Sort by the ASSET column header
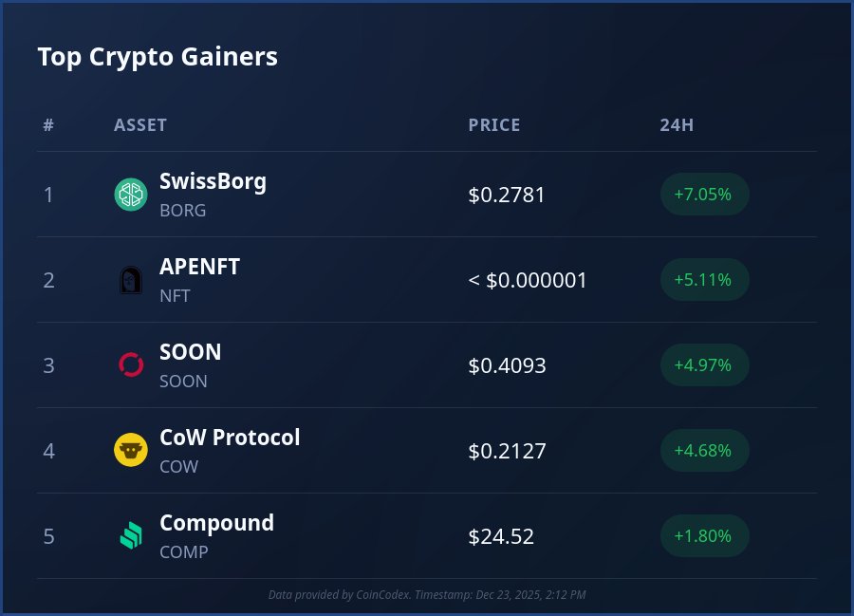Image resolution: width=854 pixels, height=616 pixels. point(140,125)
